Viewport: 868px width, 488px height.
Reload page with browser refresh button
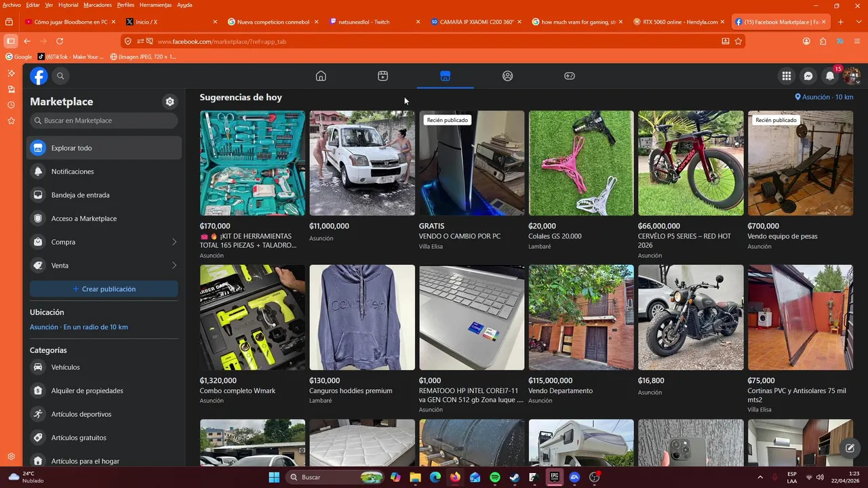pyautogui.click(x=60, y=41)
